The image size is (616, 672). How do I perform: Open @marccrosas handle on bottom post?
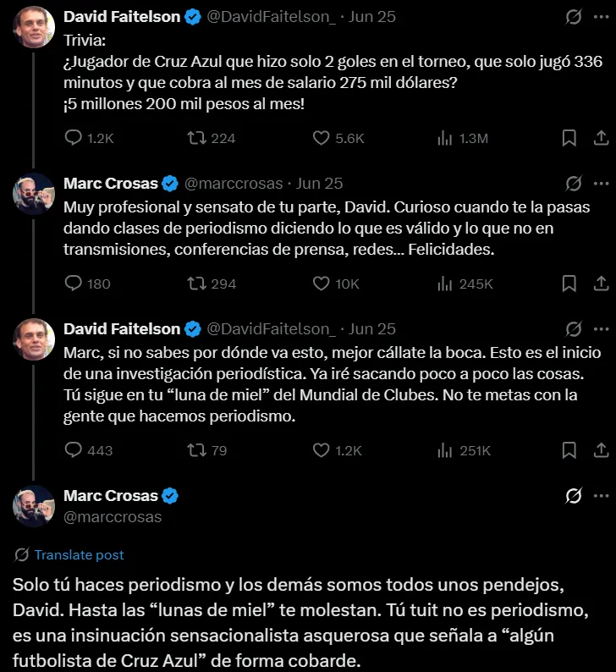(x=113, y=516)
